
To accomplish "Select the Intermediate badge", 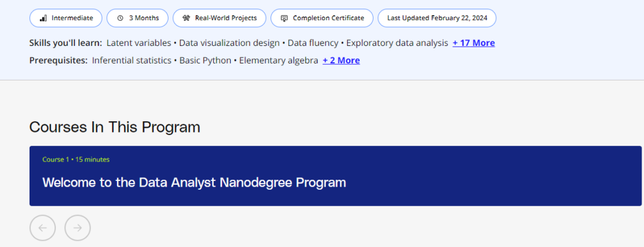I will [65, 18].
